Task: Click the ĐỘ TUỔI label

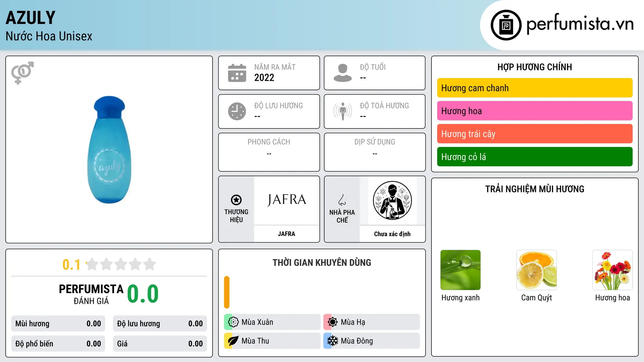Action: click(x=373, y=67)
